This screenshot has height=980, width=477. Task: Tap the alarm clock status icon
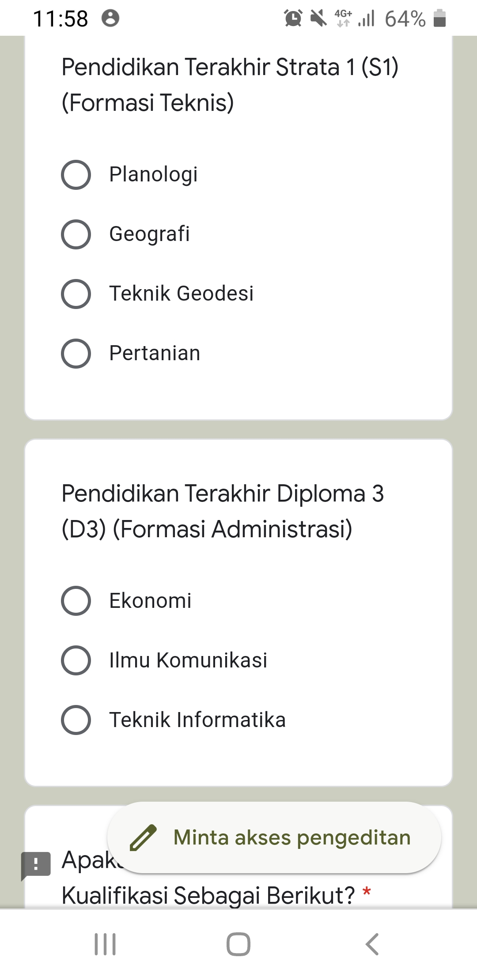(293, 19)
